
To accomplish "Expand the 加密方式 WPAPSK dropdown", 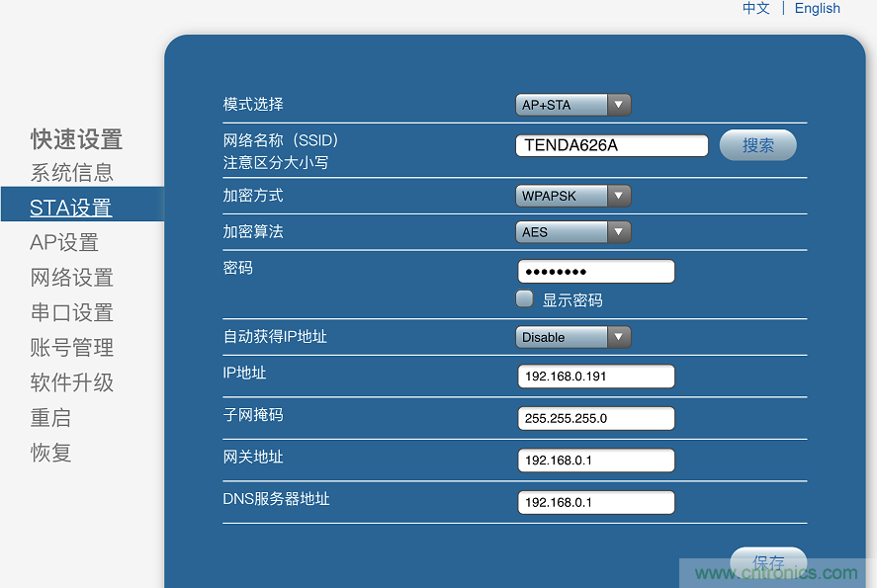I will [x=572, y=196].
